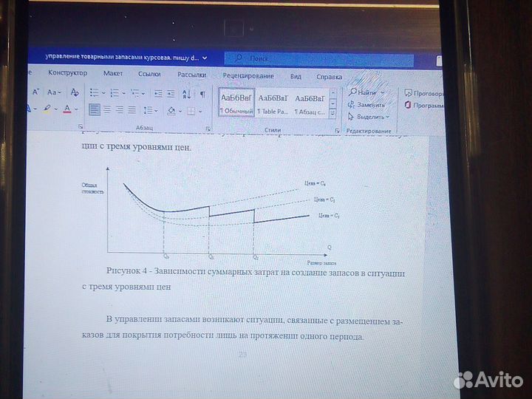Image resolution: width=532 pixels, height=399 pixels.
Task: Expand the numbered list style dropdown arrow
Action: (x=124, y=93)
